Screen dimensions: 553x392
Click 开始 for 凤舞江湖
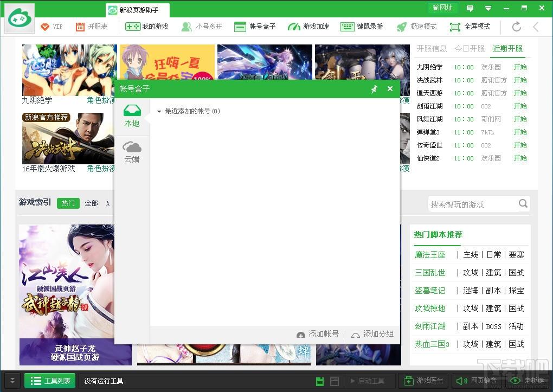[x=520, y=119]
